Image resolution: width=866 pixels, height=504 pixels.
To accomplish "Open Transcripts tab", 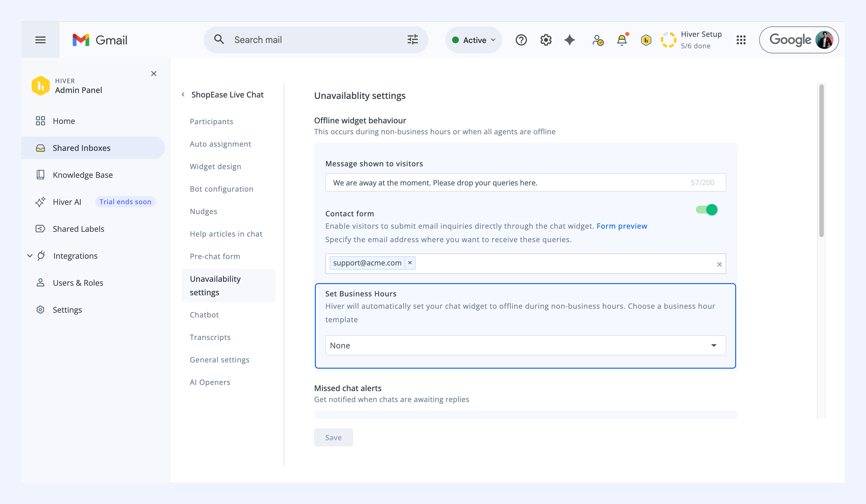I will [210, 337].
